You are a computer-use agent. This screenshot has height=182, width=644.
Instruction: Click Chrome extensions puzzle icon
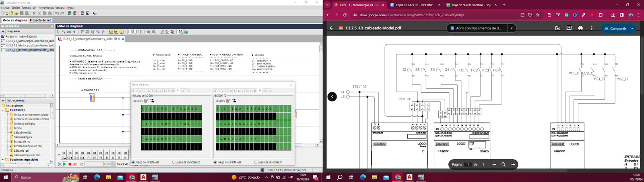[601, 15]
